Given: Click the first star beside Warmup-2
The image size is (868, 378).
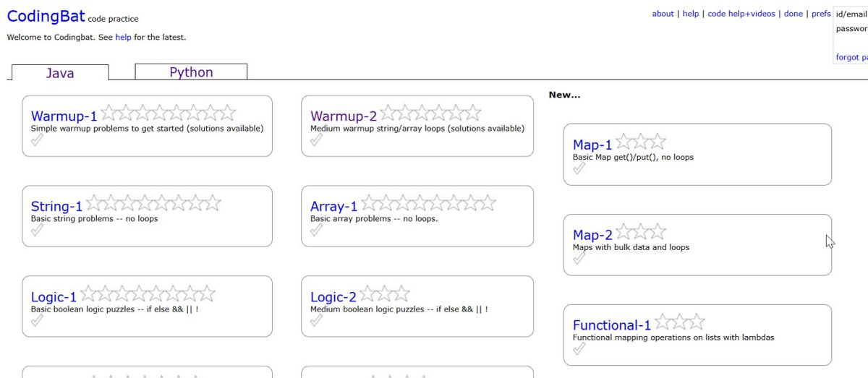Looking at the screenshot, I should 388,112.
